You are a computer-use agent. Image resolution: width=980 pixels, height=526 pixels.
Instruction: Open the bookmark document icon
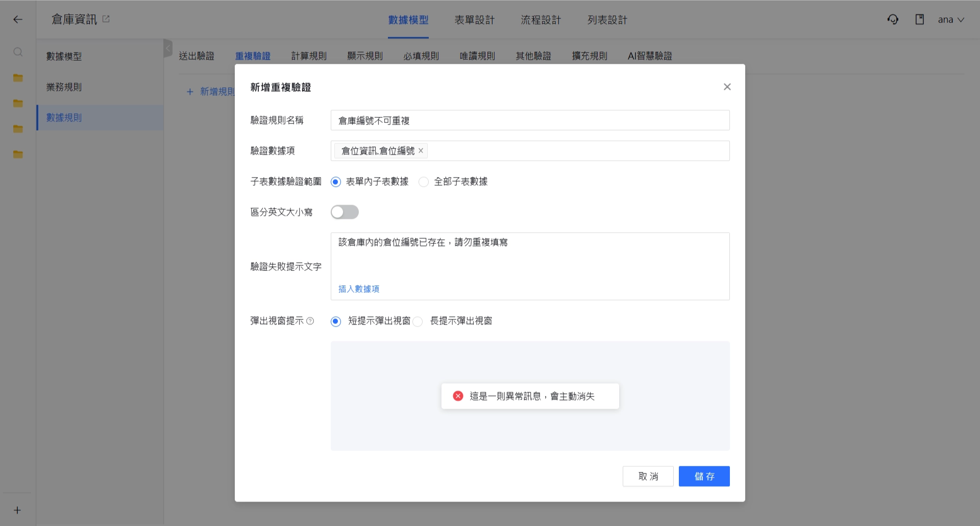(920, 19)
